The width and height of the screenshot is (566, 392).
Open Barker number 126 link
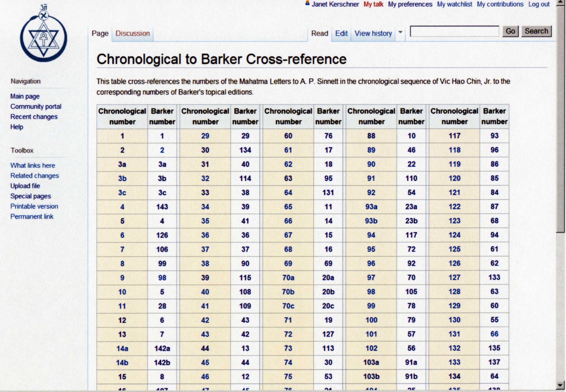tap(162, 235)
